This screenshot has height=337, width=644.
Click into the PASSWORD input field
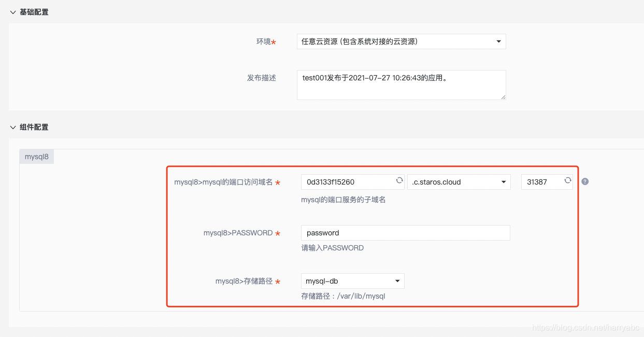(x=405, y=232)
